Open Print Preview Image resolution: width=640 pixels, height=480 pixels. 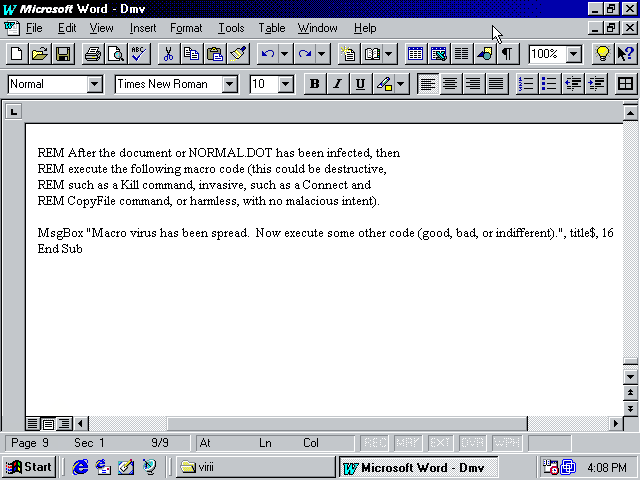116,54
